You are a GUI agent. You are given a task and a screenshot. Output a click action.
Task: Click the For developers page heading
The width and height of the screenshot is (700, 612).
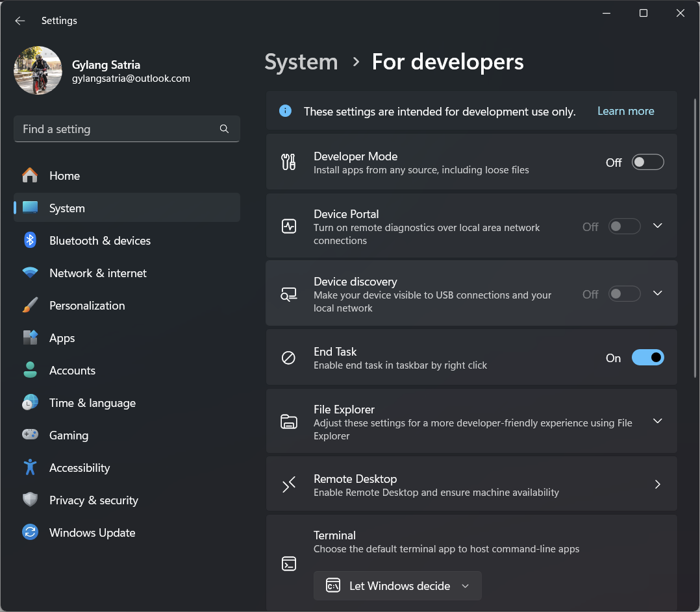447,62
